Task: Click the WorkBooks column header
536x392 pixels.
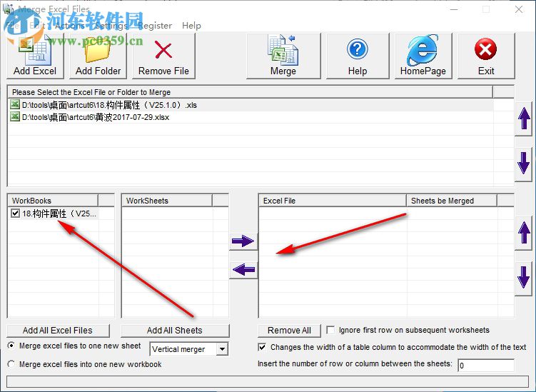Action: tap(53, 201)
